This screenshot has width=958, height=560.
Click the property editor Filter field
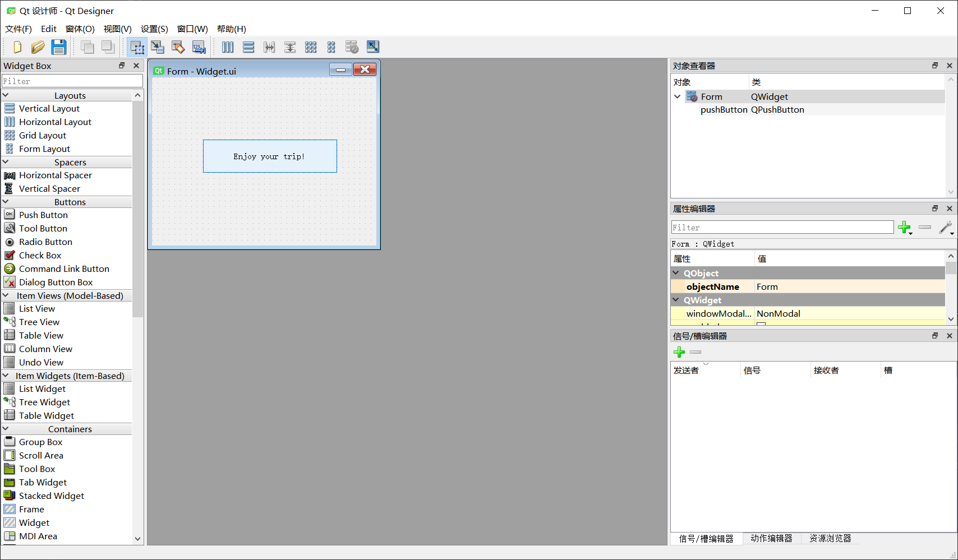(782, 227)
